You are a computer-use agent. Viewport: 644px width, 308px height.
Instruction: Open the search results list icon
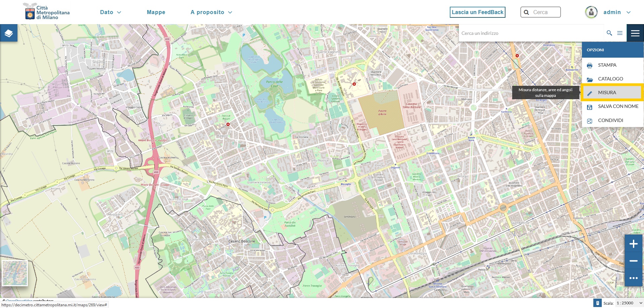click(x=620, y=33)
